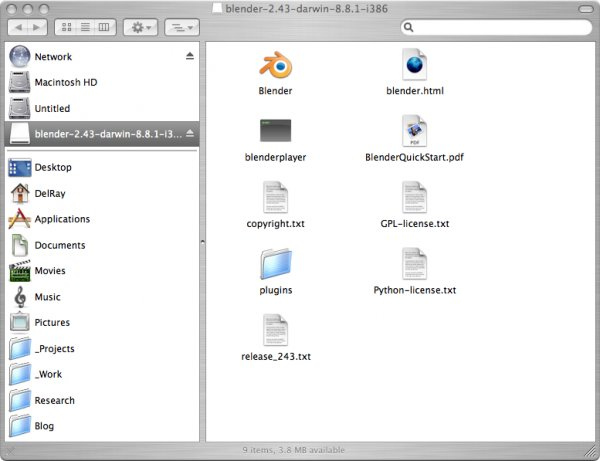The image size is (600, 461).
Task: Open the BlenderQuickStart.pdf document
Action: pyautogui.click(x=414, y=131)
